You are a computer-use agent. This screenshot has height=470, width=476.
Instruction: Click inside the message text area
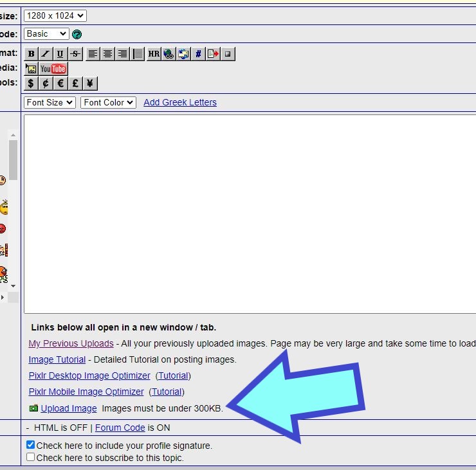click(250, 214)
